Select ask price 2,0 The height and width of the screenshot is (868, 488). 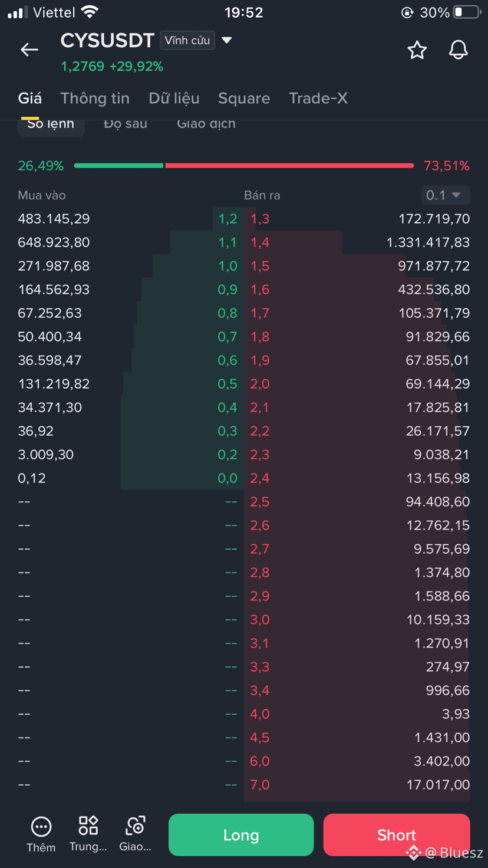tap(260, 384)
